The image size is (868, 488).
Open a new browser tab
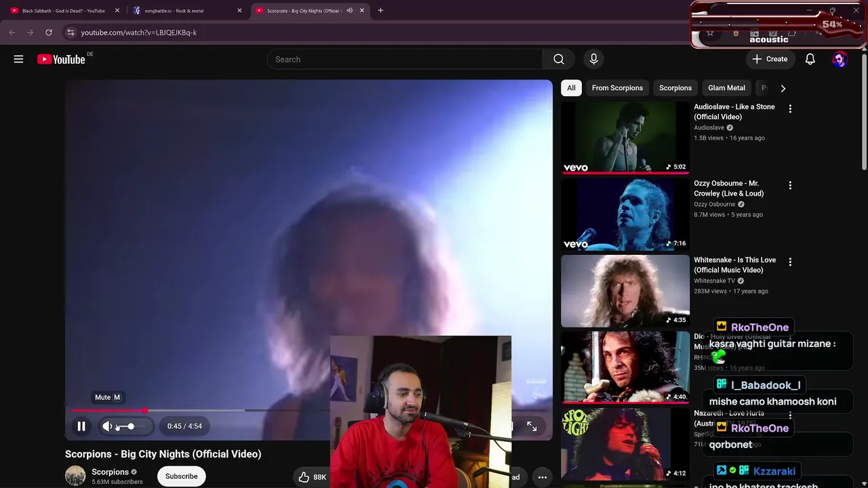coord(380,11)
